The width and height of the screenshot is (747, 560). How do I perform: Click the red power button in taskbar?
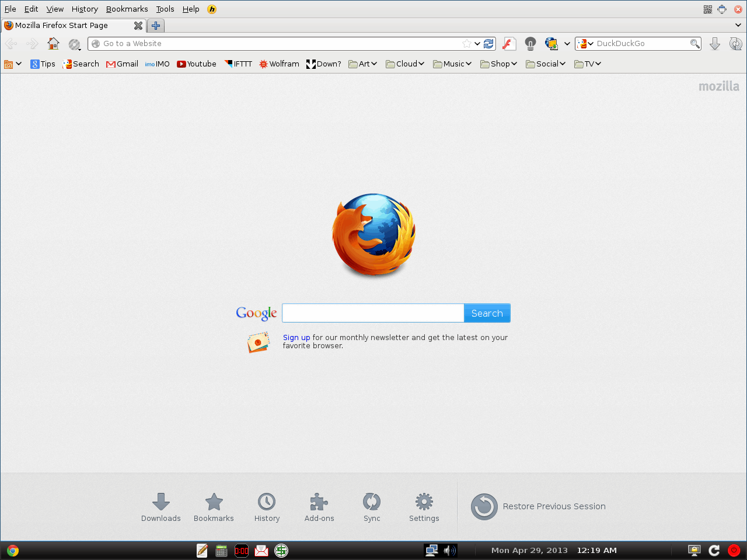(734, 550)
